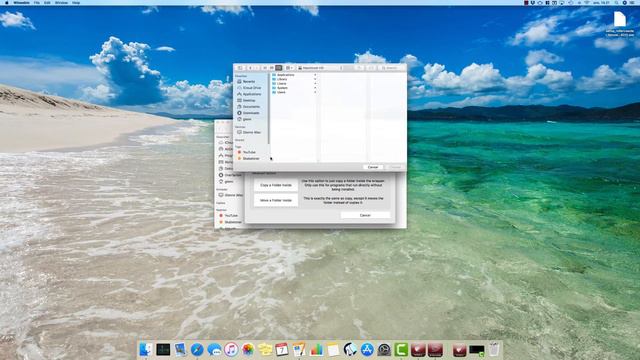The height and width of the screenshot is (360, 640).
Task: Select iCloud Drive in file dialog sidebar
Action: coord(252,88)
